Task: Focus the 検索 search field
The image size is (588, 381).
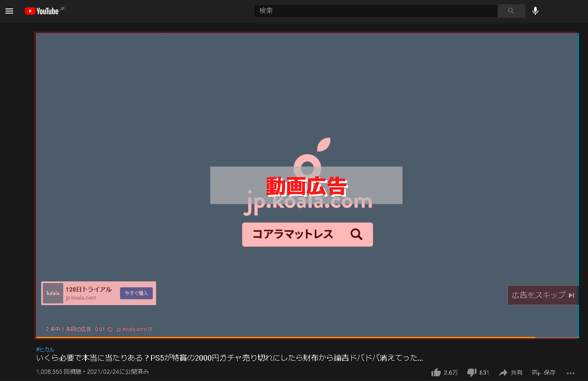Action: (x=375, y=11)
